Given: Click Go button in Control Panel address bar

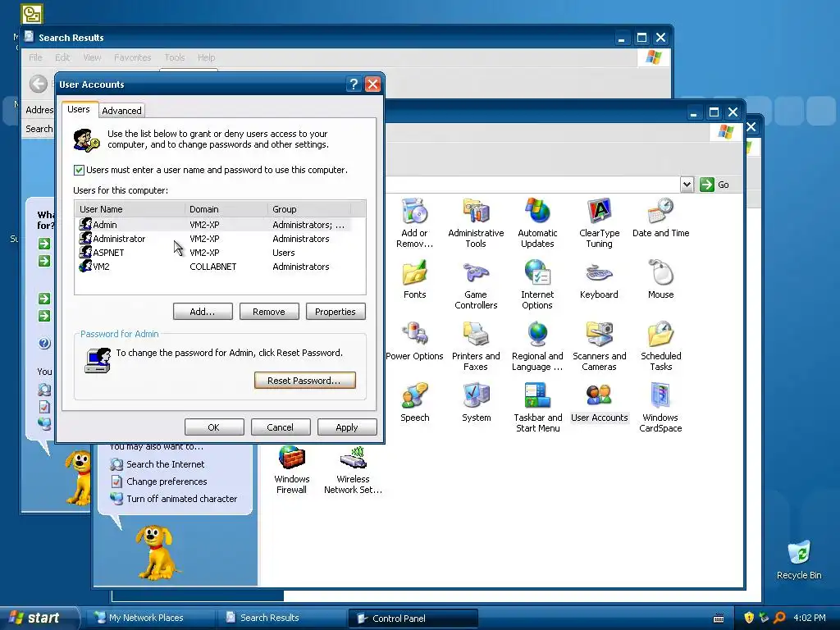Looking at the screenshot, I should [x=714, y=185].
